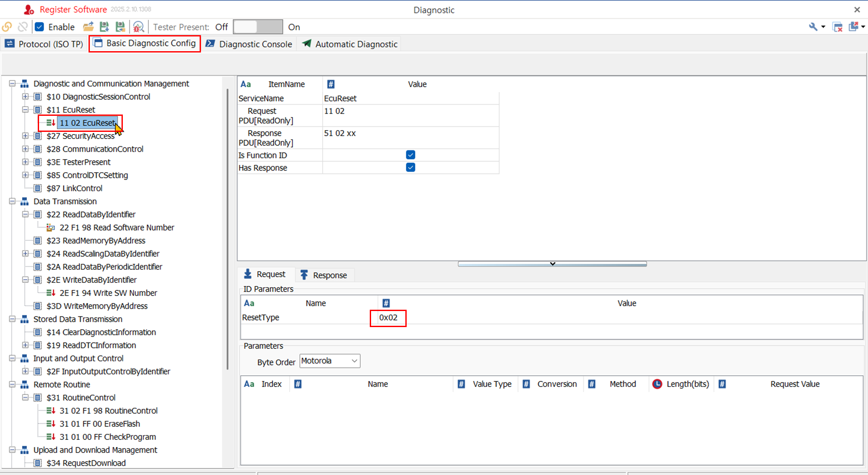Switch the Tester Present toggle
Image resolution: width=868 pixels, height=475 pixels.
coord(258,27)
